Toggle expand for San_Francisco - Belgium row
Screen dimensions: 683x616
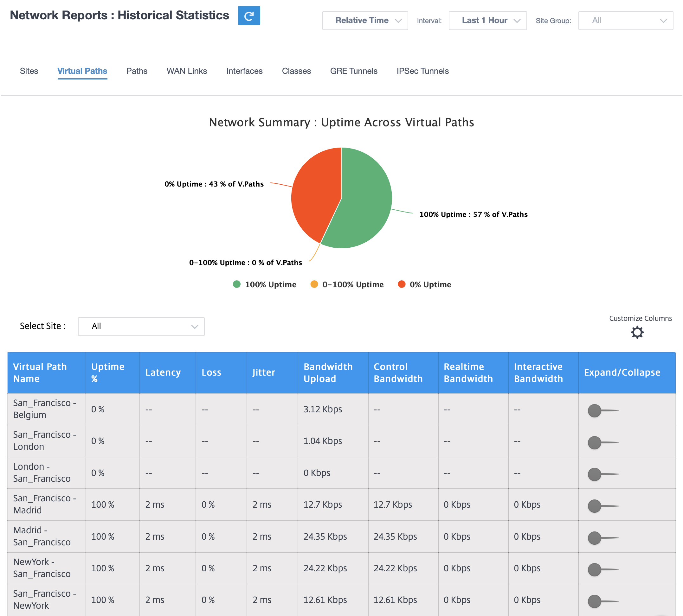[x=603, y=410]
